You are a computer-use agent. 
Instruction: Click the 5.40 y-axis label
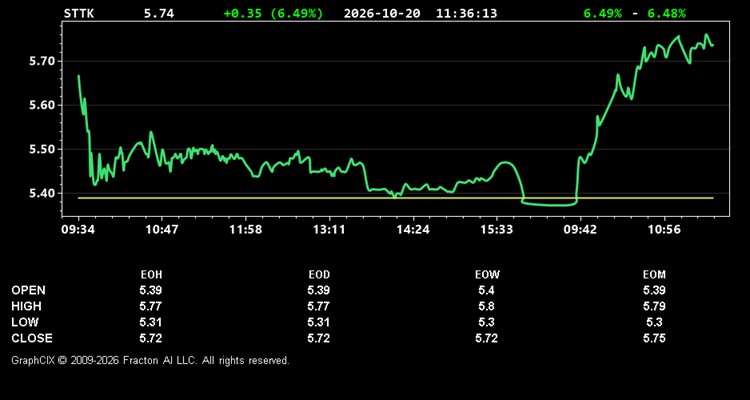pos(44,193)
